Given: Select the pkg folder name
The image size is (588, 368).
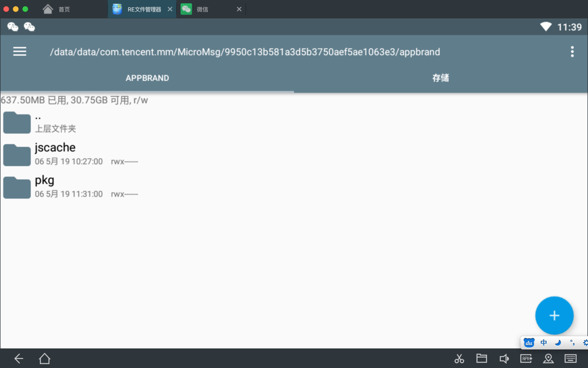Looking at the screenshot, I should (x=45, y=180).
